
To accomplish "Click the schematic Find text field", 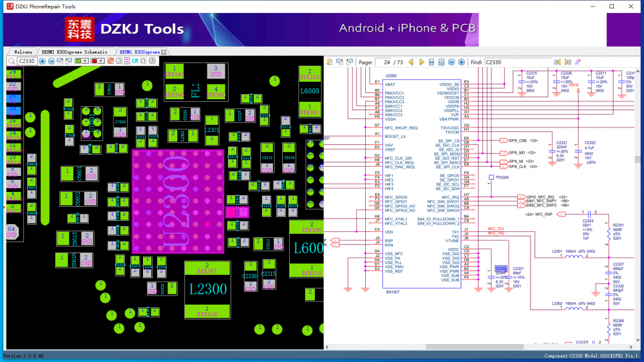I will coord(517,62).
